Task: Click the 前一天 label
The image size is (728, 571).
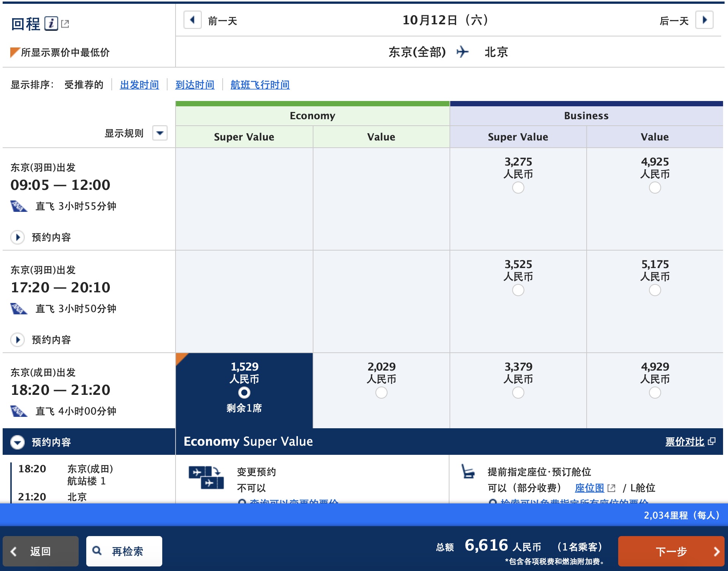Action: coord(223,21)
